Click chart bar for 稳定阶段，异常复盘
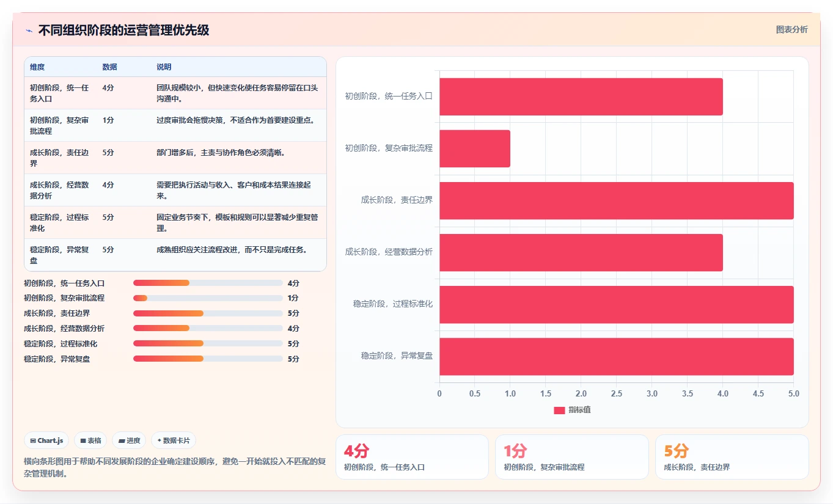The height and width of the screenshot is (504, 833). point(617,356)
